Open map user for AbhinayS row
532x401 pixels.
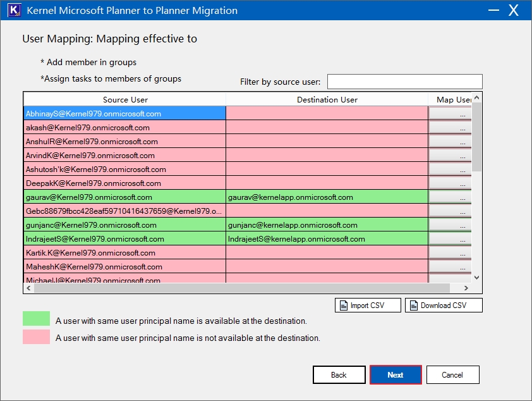[x=450, y=113]
